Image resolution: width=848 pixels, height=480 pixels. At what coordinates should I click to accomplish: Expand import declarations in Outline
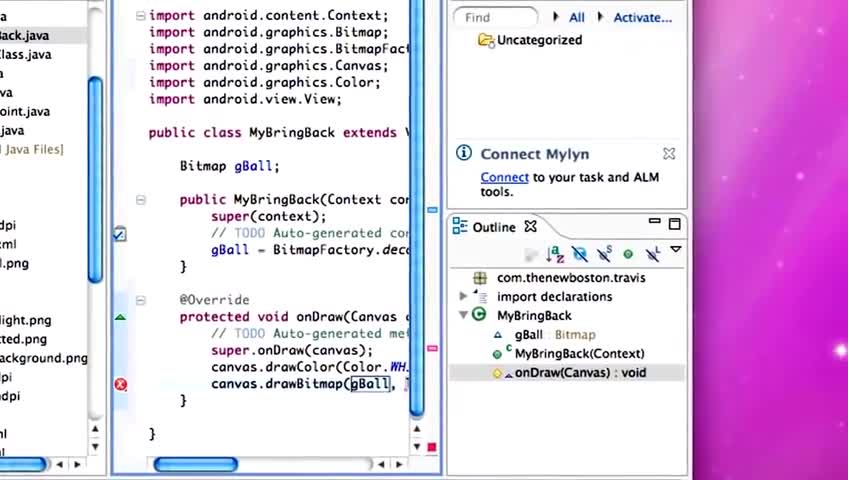(x=463, y=296)
